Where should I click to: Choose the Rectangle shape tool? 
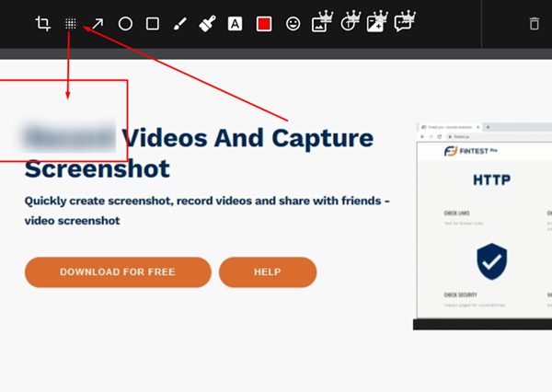[x=153, y=24]
